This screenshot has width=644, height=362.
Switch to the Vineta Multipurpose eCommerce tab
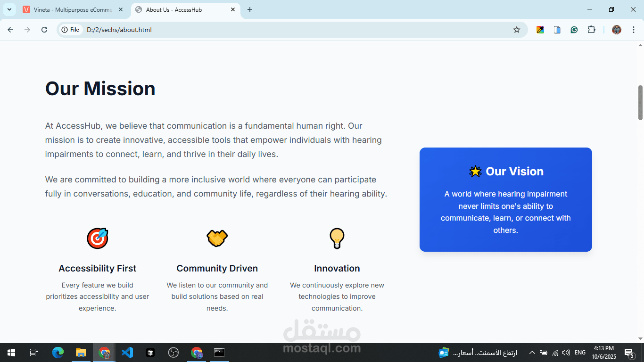pyautogui.click(x=72, y=9)
